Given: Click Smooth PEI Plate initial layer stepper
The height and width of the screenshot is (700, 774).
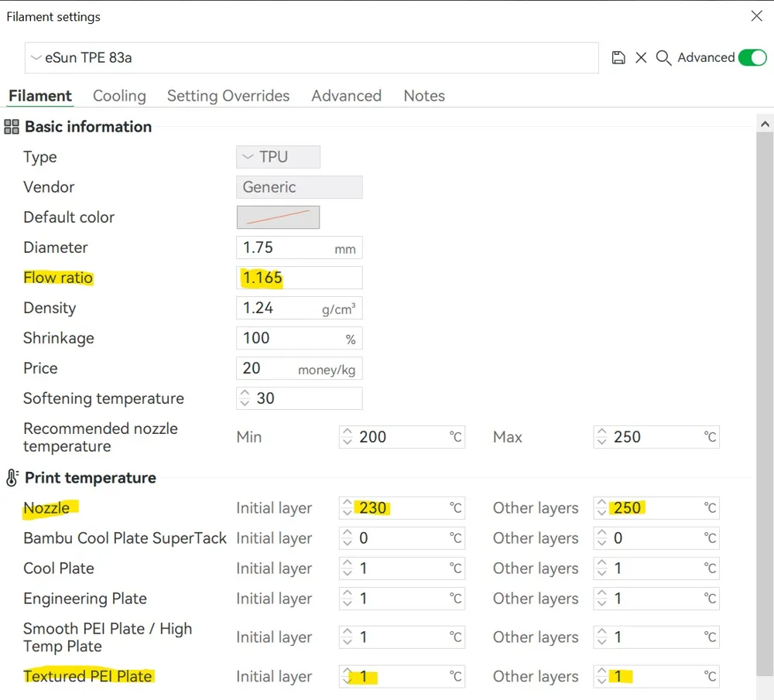Looking at the screenshot, I should click(x=347, y=637).
